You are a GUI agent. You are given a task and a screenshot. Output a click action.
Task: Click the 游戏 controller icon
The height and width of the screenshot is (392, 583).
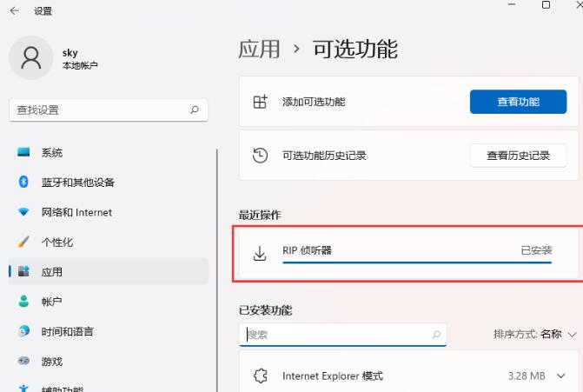pos(24,362)
